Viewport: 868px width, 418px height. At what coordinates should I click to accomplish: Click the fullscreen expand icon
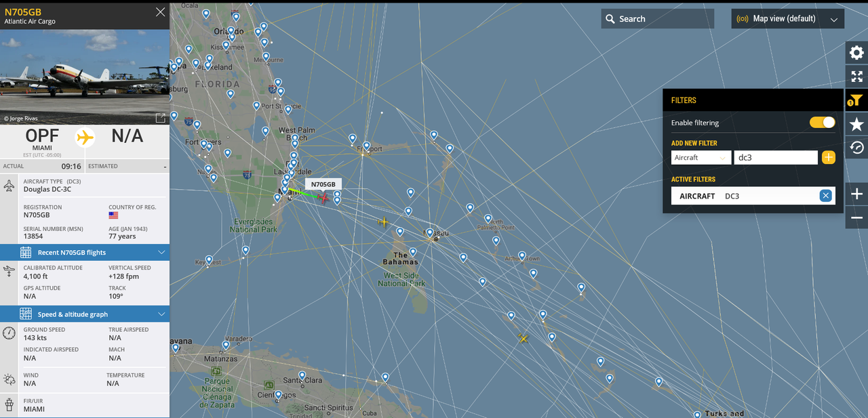click(856, 77)
